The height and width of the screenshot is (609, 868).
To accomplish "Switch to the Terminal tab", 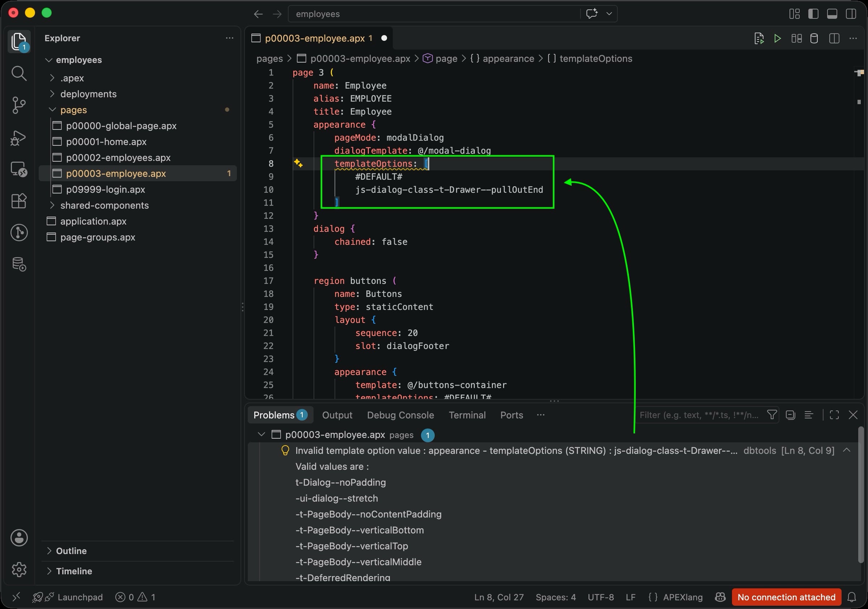I will [x=467, y=415].
